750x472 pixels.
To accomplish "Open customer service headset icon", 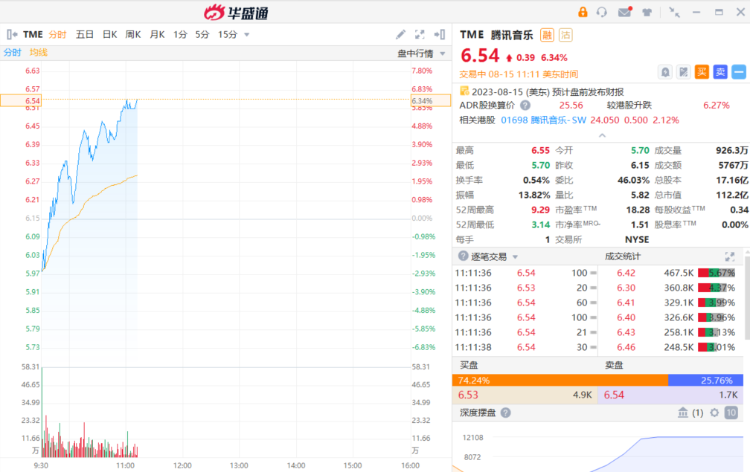I will [x=601, y=12].
